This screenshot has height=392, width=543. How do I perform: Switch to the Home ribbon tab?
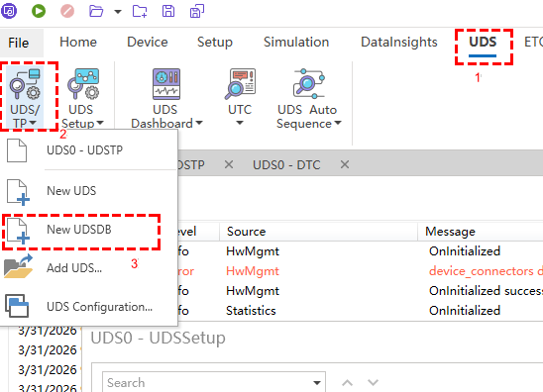coord(78,43)
